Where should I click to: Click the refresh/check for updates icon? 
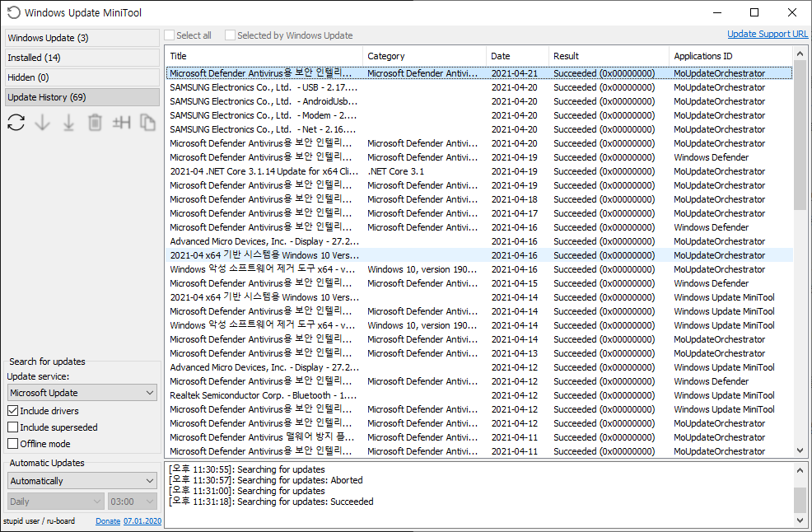pyautogui.click(x=16, y=122)
